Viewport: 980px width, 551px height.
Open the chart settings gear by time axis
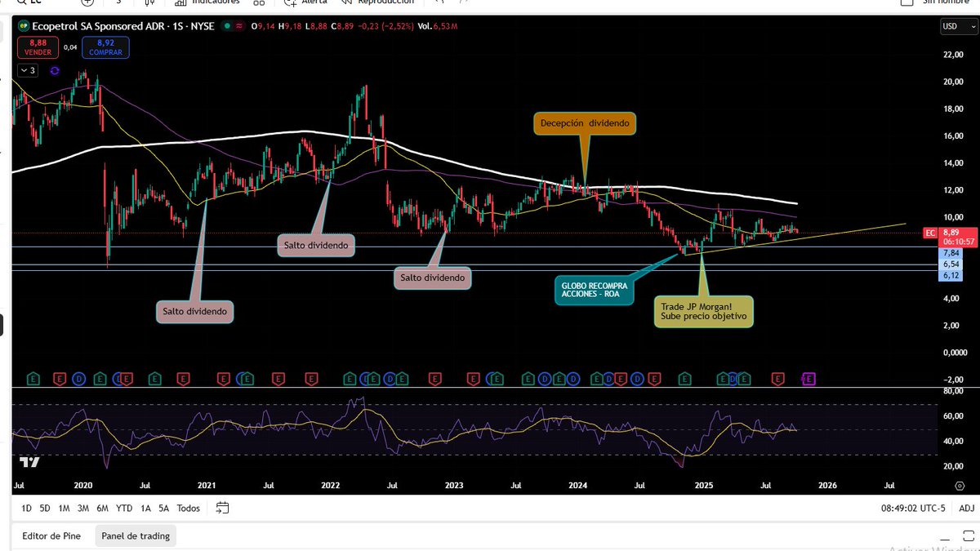[x=960, y=485]
